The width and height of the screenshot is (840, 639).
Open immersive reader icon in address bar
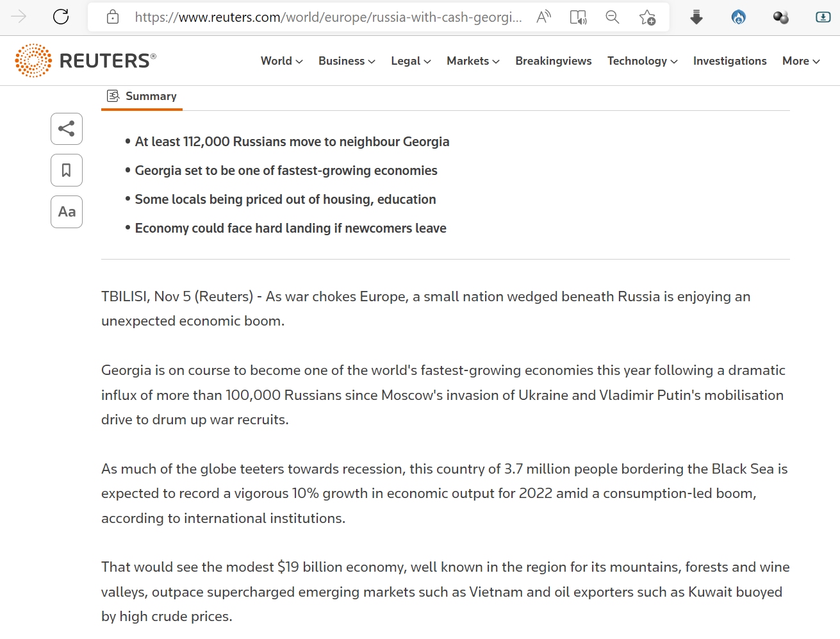tap(578, 17)
